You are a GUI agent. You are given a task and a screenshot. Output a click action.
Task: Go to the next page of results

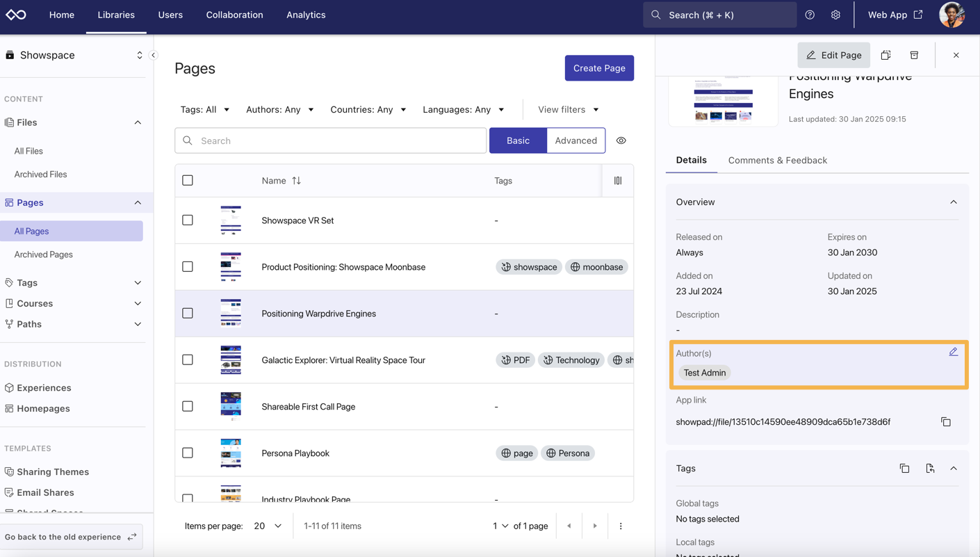coord(595,526)
